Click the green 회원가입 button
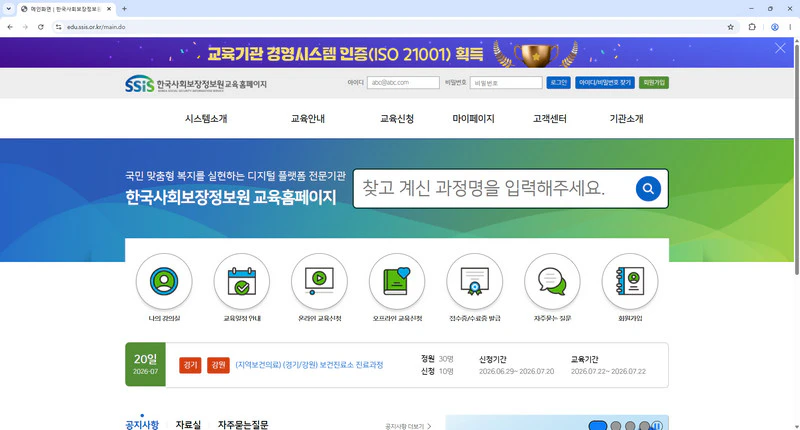Screen dimensions: 800x430 654,83
